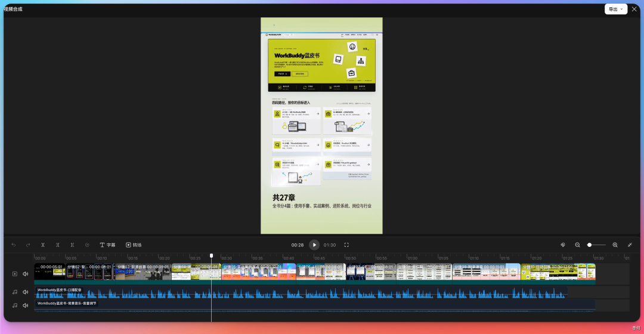This screenshot has height=334, width=644.
Task: Zoom out the timeline with minus magnifier
Action: [x=577, y=245]
